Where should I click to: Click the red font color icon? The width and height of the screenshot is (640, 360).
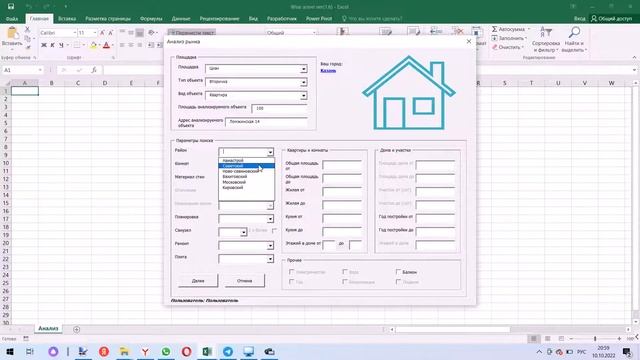[x=107, y=45]
